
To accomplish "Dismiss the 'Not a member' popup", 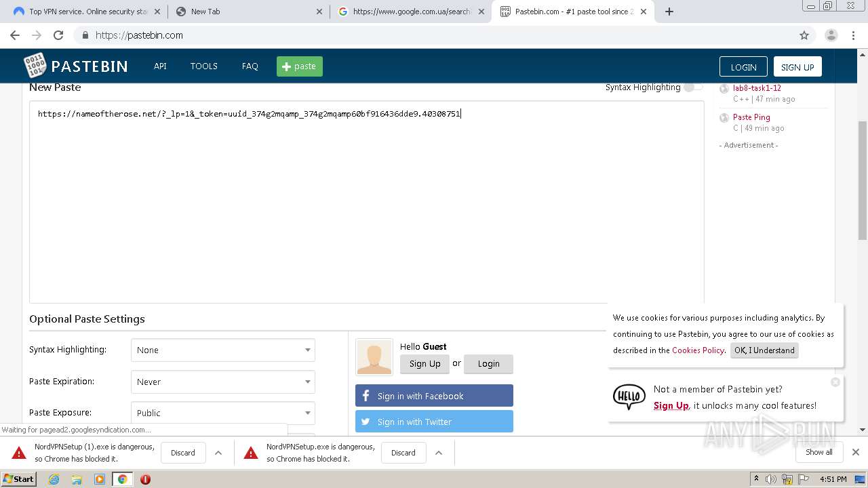I will pos(835,382).
